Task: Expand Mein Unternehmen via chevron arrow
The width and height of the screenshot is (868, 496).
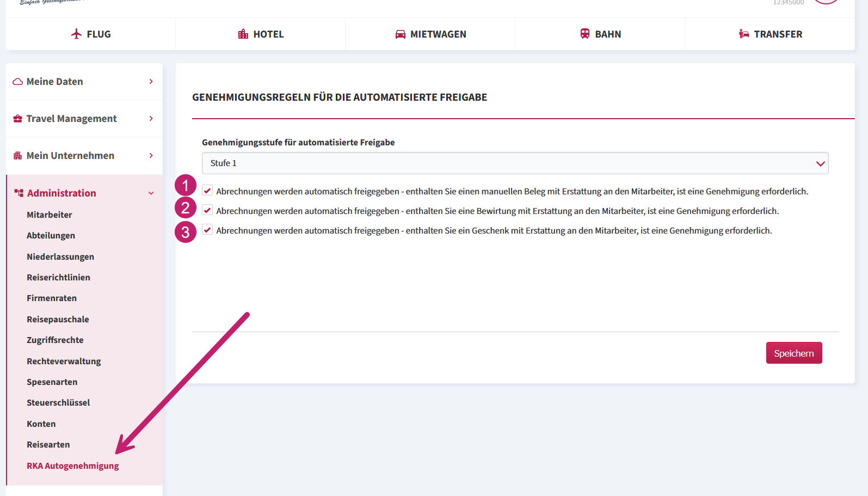Action: click(151, 156)
